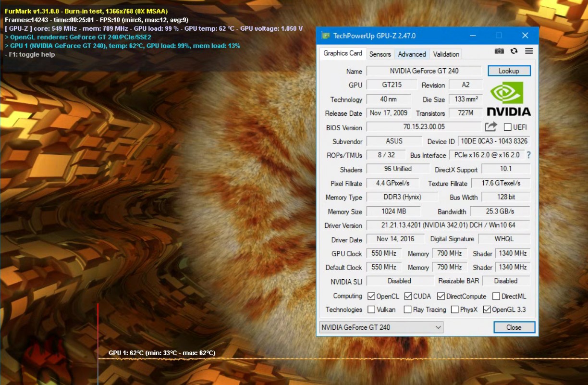Click the Resizable BAR value Disabled

click(506, 281)
